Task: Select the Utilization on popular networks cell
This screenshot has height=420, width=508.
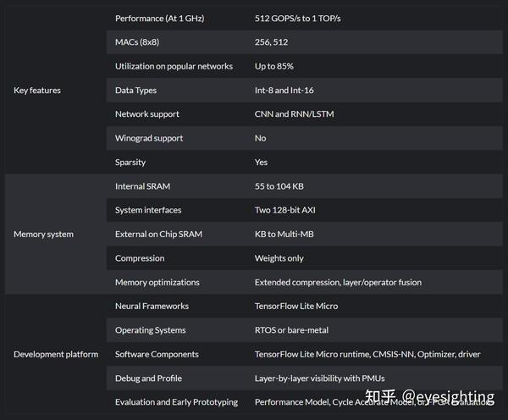Action: click(x=174, y=66)
